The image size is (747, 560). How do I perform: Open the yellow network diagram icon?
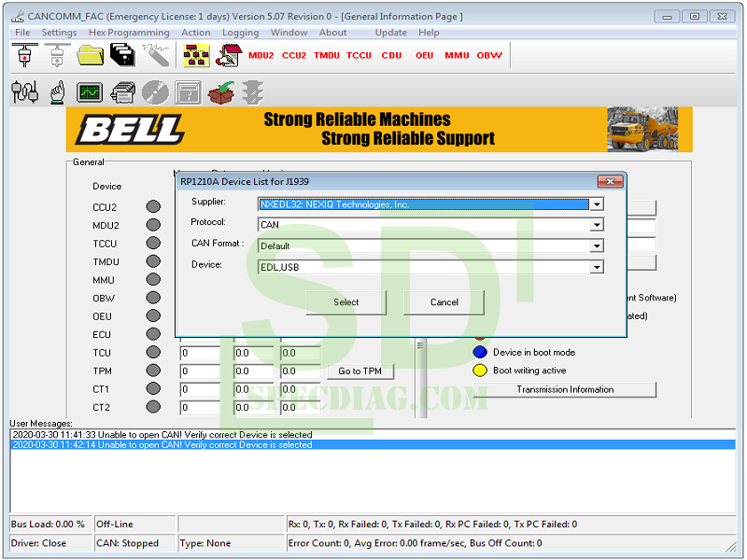pos(196,55)
